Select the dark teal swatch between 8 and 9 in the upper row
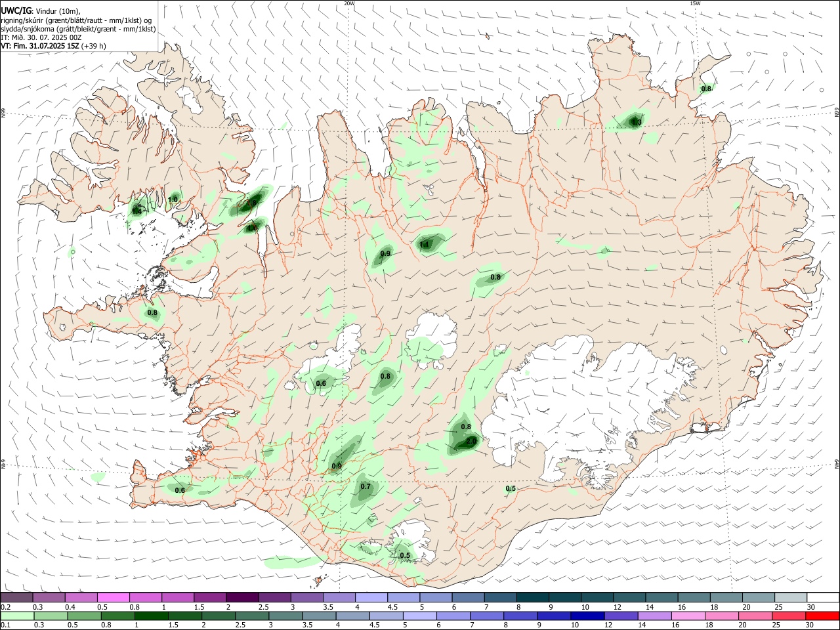The image size is (840, 630). 532,598
